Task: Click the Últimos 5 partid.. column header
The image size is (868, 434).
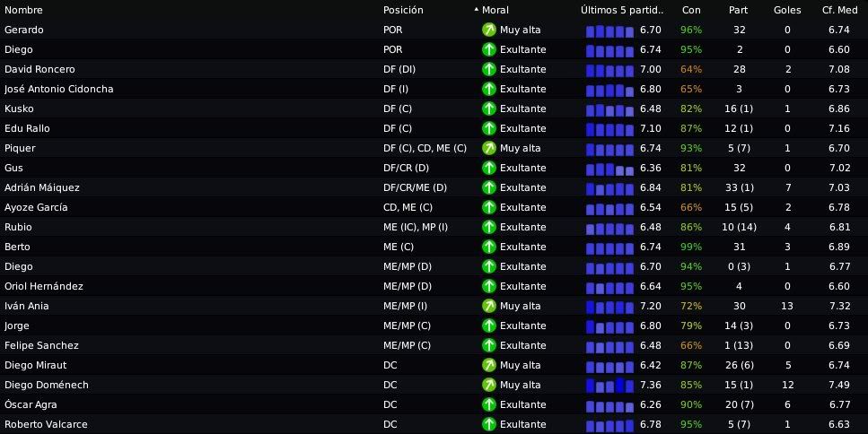Action: click(622, 10)
